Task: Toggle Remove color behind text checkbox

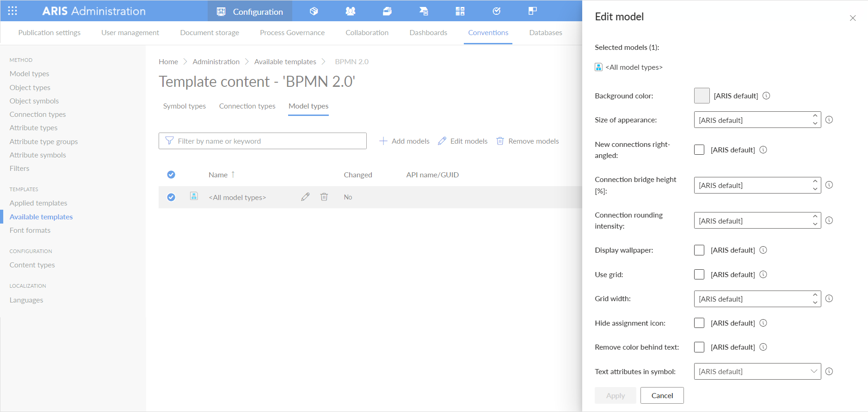Action: [699, 347]
